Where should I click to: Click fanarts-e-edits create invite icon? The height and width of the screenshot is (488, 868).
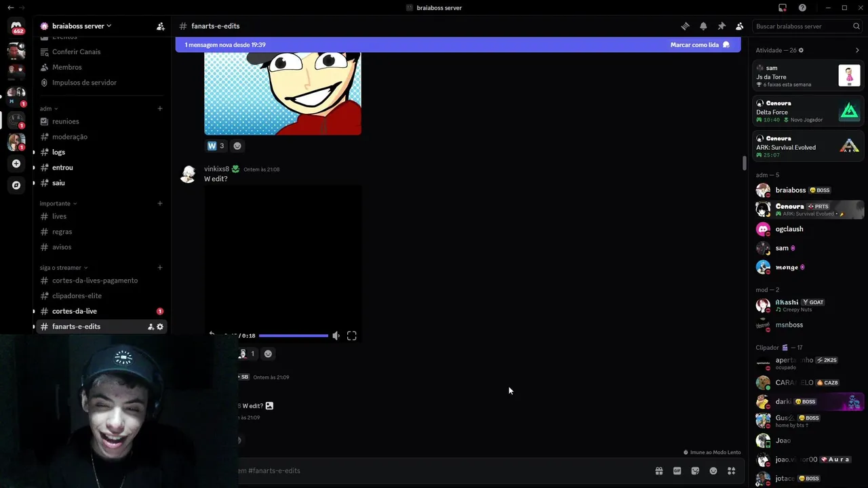[x=151, y=327]
